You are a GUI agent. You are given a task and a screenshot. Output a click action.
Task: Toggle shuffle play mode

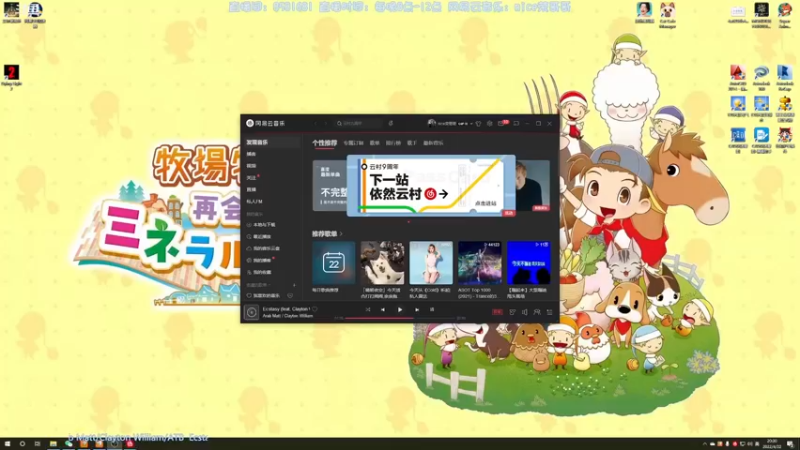(x=368, y=310)
